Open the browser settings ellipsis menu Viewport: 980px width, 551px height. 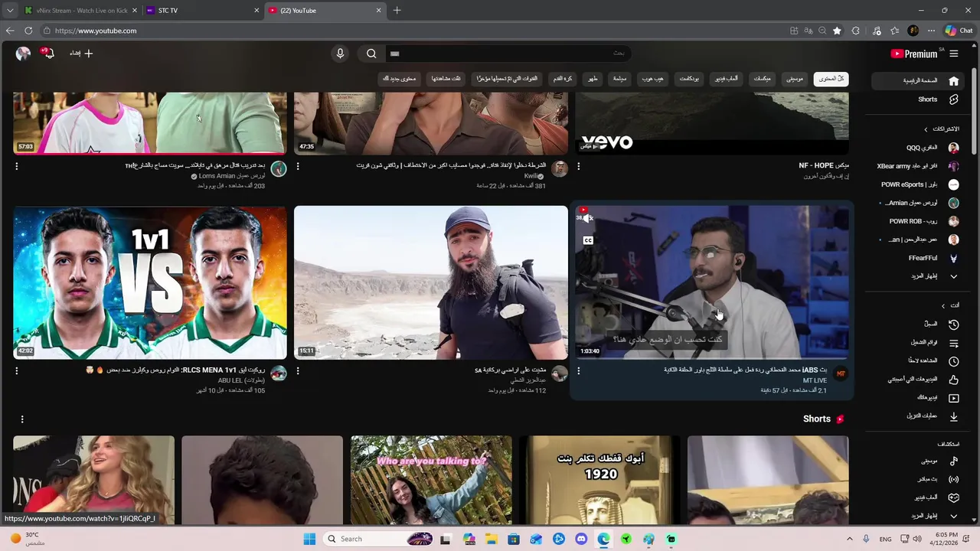[x=931, y=31]
